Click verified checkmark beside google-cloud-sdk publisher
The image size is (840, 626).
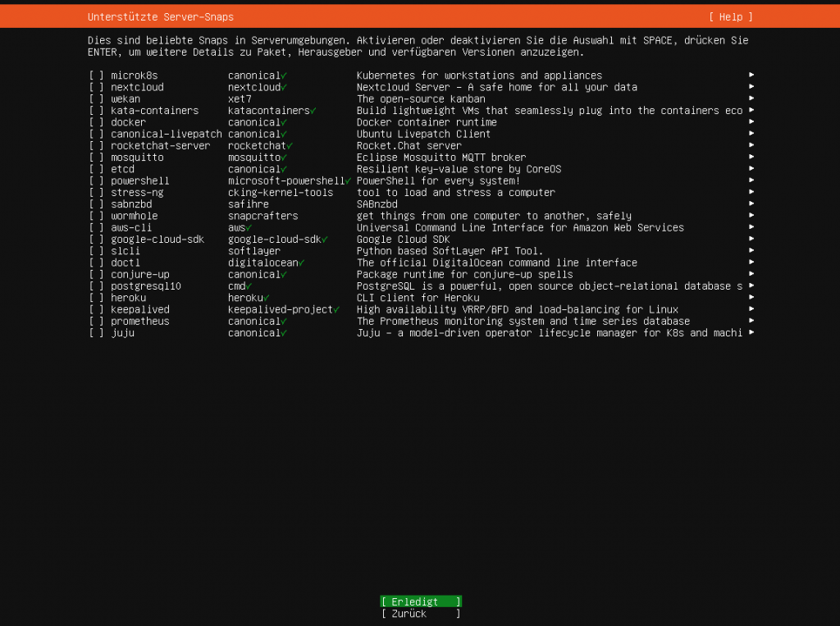[x=325, y=239]
